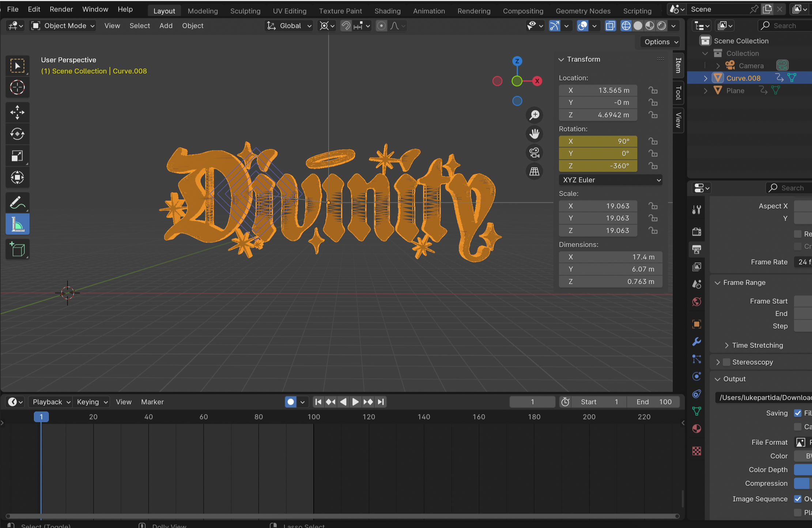Open the Render menu

(x=61, y=9)
